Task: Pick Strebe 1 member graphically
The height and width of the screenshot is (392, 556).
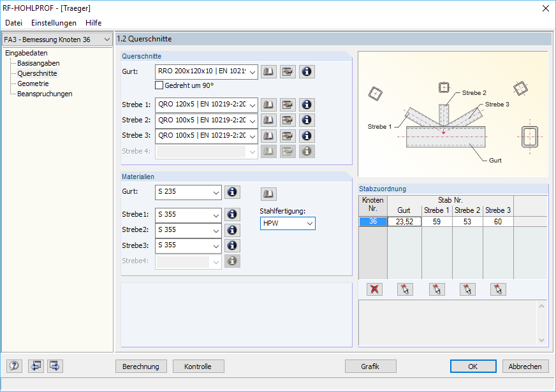Action: tap(437, 289)
